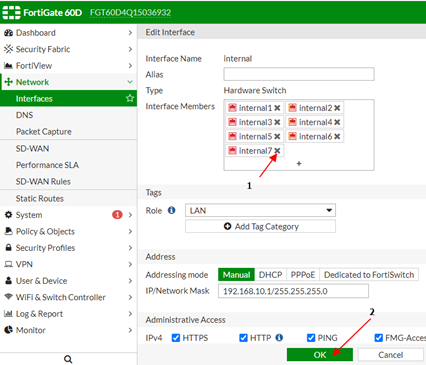Image resolution: width=426 pixels, height=365 pixels.
Task: Expand the WiFi & Switch Controller chevron
Action: [x=130, y=297]
